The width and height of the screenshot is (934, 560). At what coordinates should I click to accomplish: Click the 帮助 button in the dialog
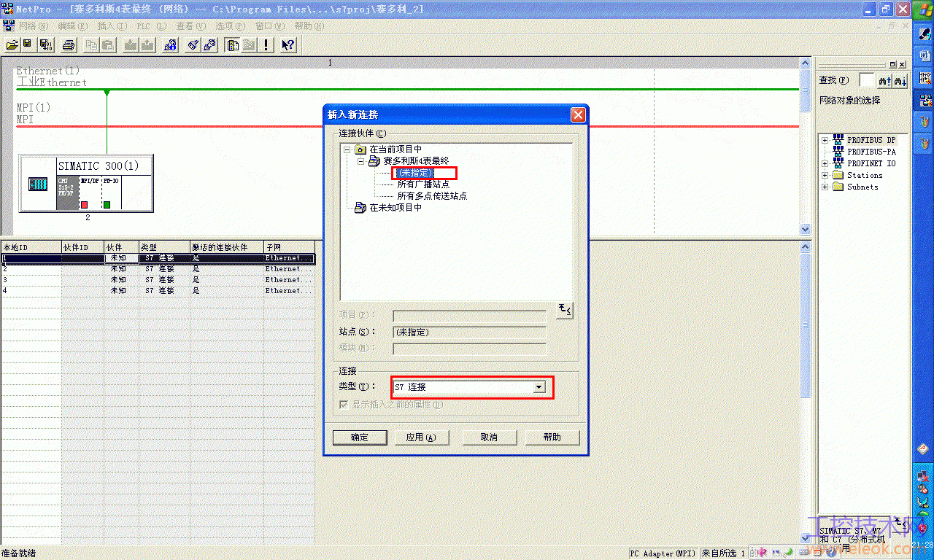click(x=552, y=437)
